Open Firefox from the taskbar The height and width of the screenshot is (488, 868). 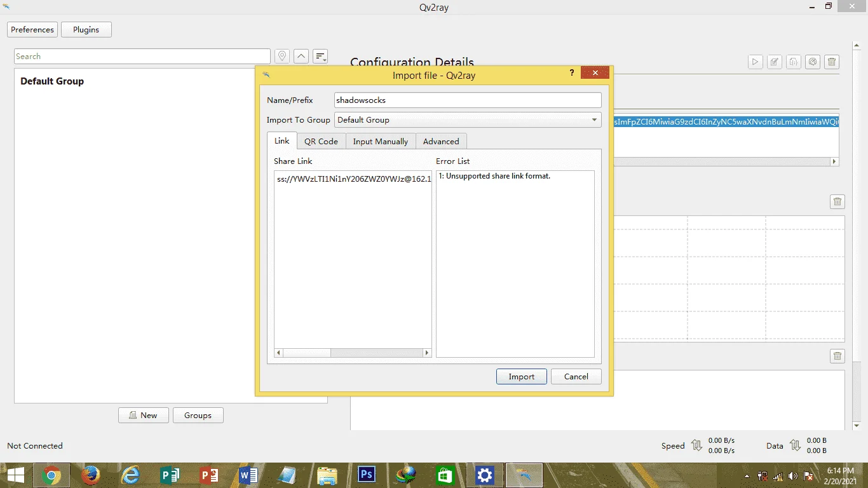pyautogui.click(x=91, y=475)
